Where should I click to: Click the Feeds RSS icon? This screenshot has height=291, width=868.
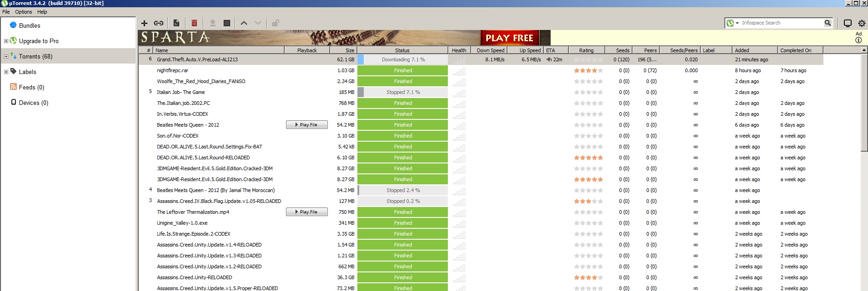click(13, 87)
